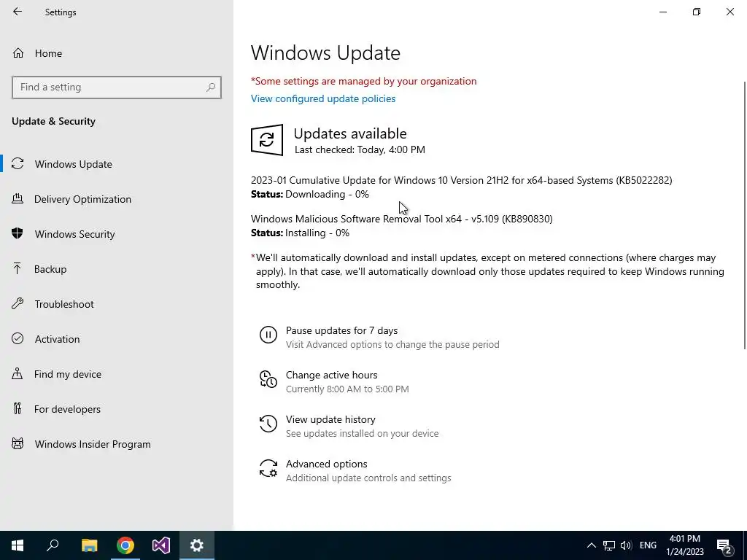Image resolution: width=747 pixels, height=560 pixels.
Task: Click the pause circle icon
Action: 268,335
